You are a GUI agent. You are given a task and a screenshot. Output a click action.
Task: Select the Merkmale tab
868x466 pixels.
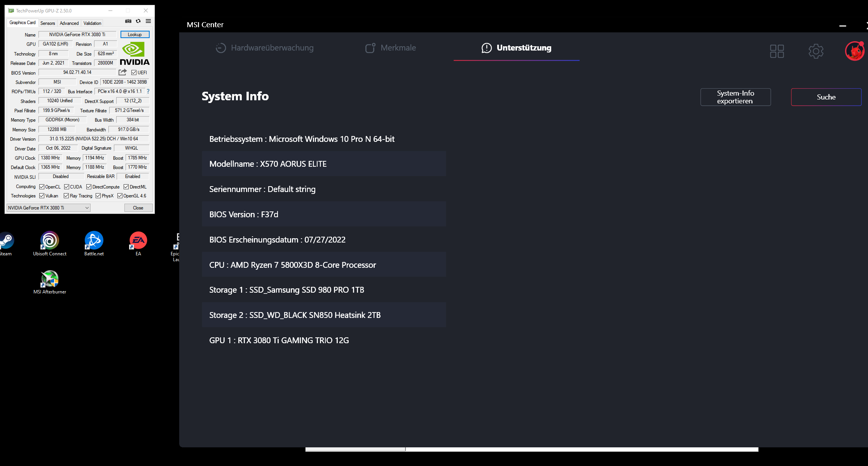[391, 48]
